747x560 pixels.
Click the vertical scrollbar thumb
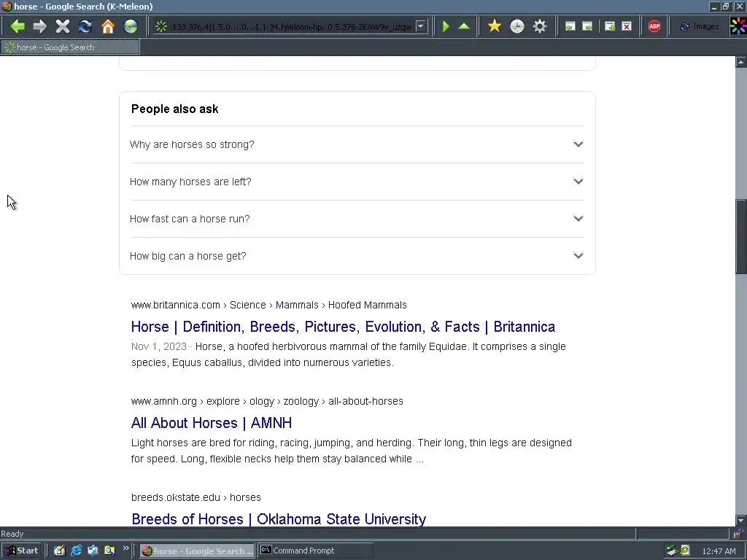pyautogui.click(x=741, y=237)
